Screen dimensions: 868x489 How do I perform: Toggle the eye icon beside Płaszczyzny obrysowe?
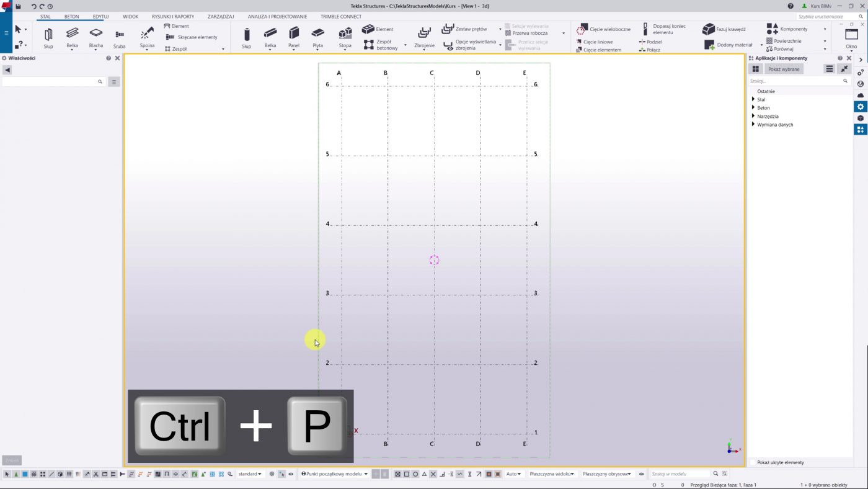(x=642, y=474)
